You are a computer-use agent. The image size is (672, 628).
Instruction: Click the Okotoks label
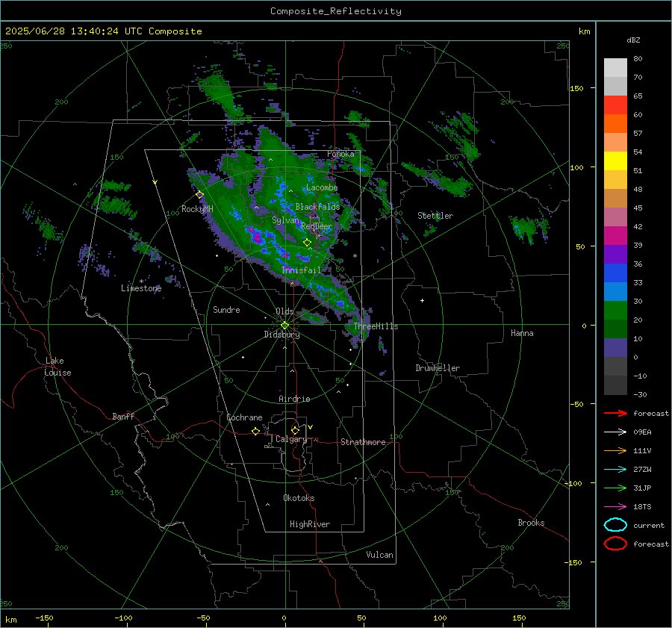click(299, 498)
